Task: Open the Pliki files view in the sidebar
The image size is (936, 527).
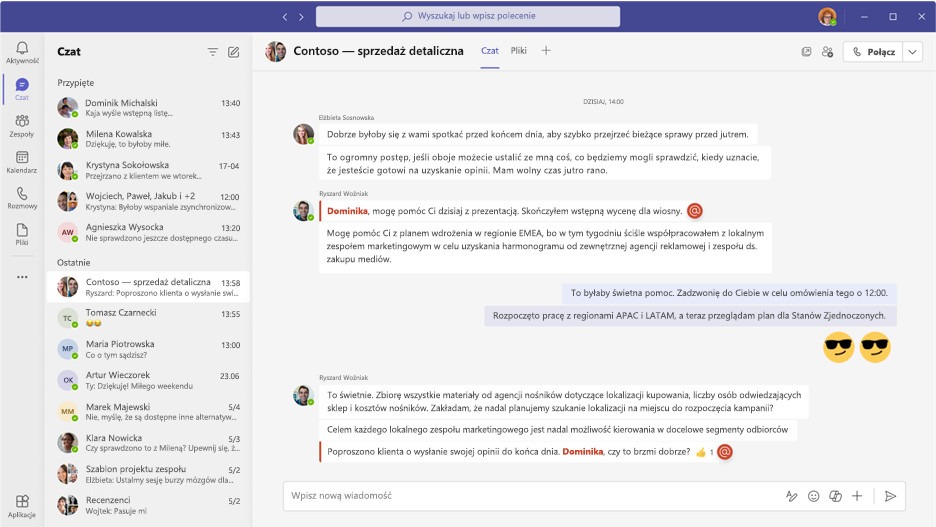Action: pos(22,234)
